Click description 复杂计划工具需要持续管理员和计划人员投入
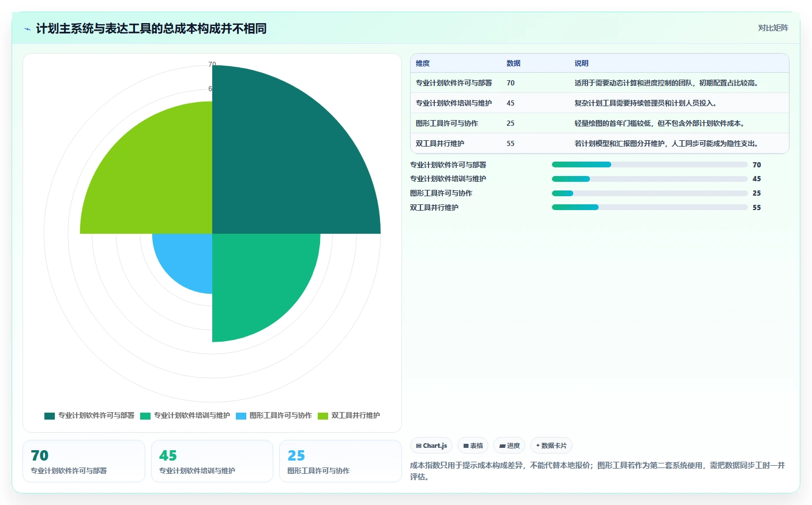The width and height of the screenshot is (812, 505). [x=645, y=103]
